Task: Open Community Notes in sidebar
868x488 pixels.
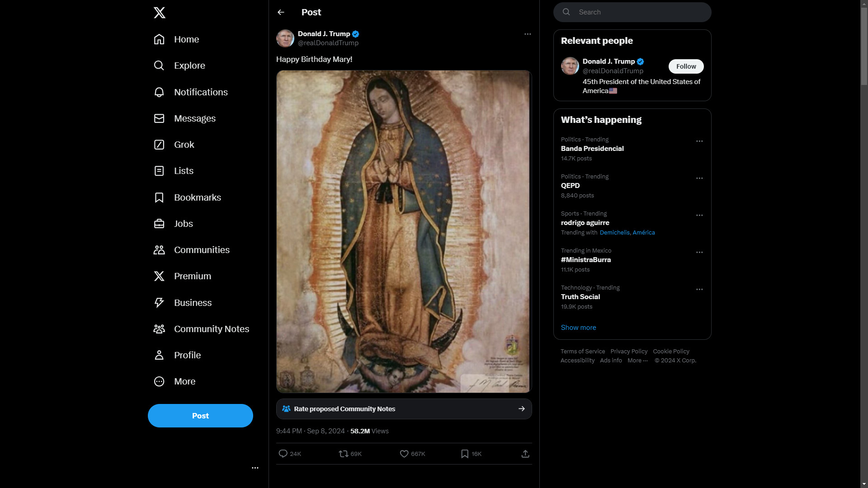Action: coord(202,329)
